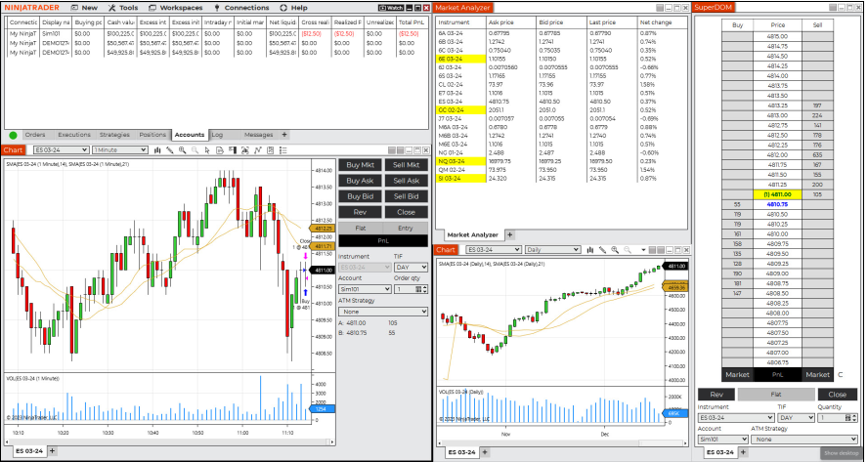This screenshot has height=462, width=868.
Task: Click the interval link square in Daily chart
Action: (662, 249)
